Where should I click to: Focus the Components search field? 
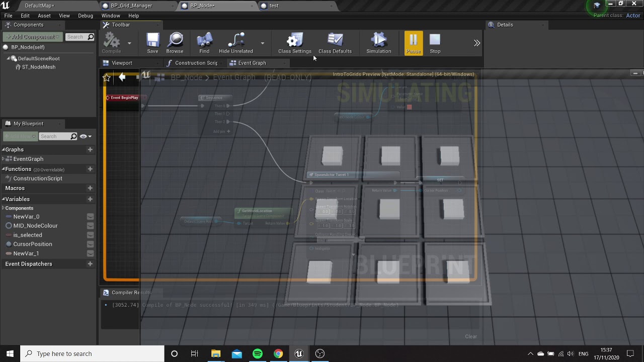(80, 37)
